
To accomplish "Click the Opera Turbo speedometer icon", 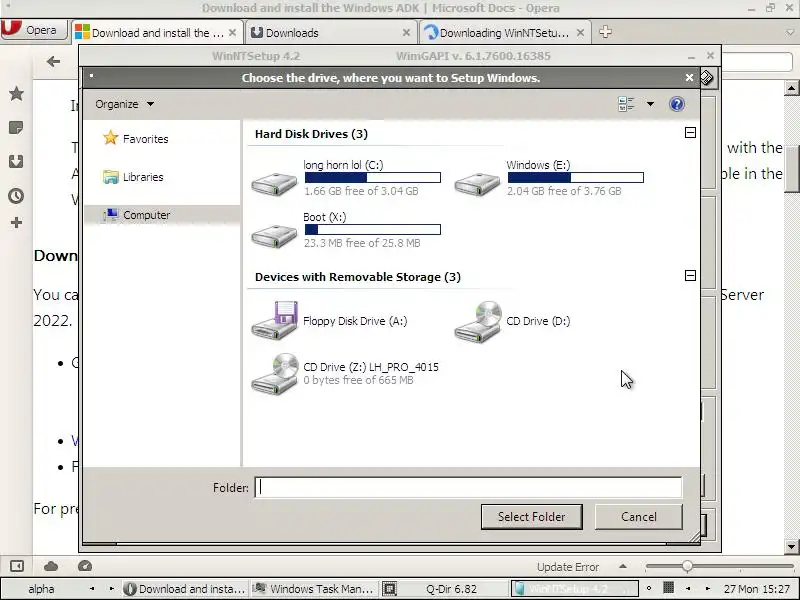I will pyautogui.click(x=85, y=566).
